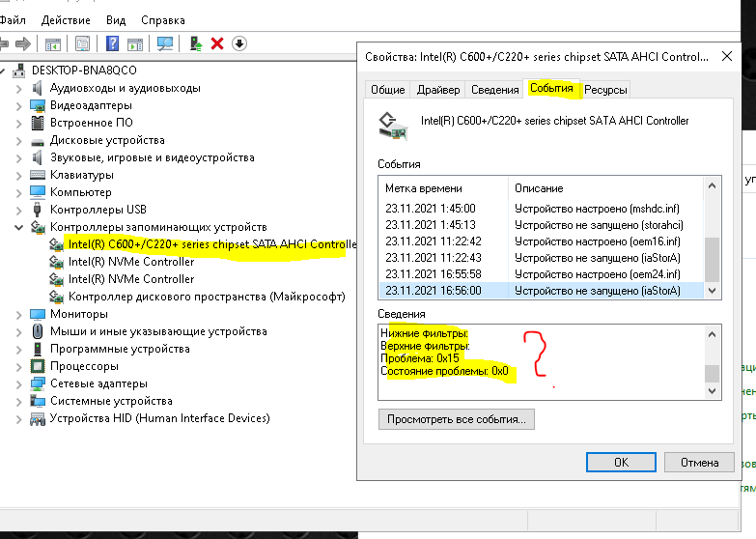Switch to the Ресурсы tab
The height and width of the screenshot is (539, 756).
(605, 90)
